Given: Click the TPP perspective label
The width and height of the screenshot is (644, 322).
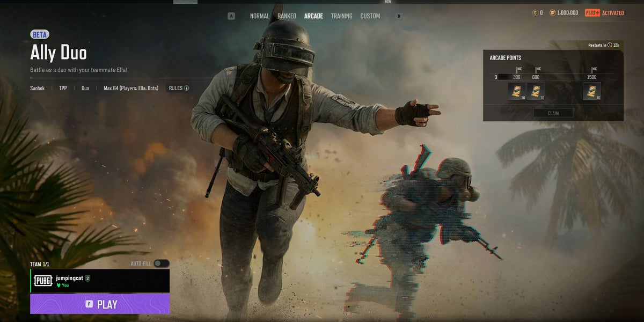Looking at the screenshot, I should coord(63,88).
